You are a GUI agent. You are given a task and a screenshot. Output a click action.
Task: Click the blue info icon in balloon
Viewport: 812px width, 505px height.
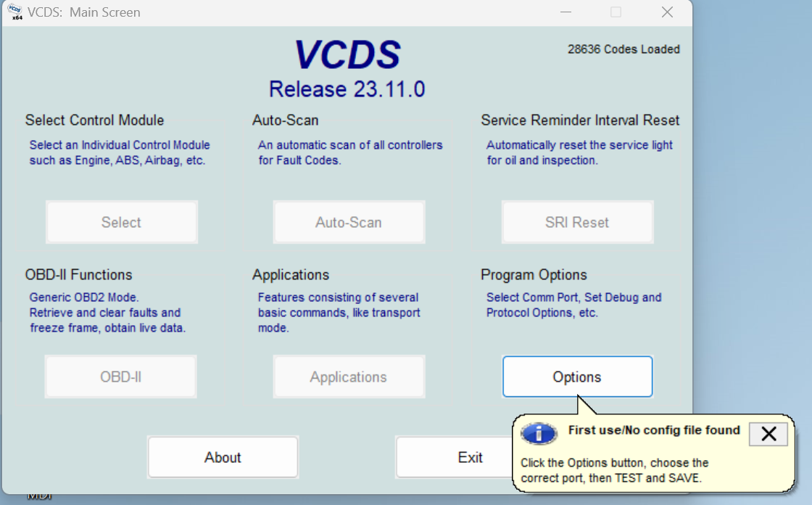(539, 433)
